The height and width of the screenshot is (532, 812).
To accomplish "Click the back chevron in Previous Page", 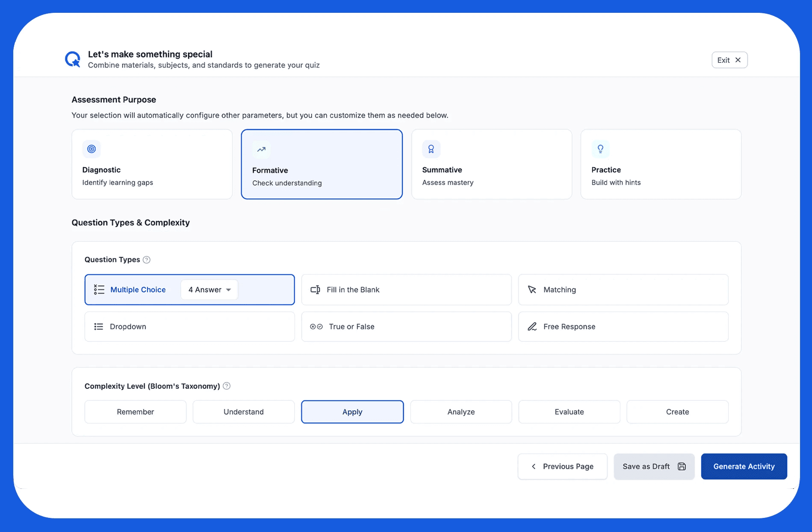I will [x=534, y=467].
